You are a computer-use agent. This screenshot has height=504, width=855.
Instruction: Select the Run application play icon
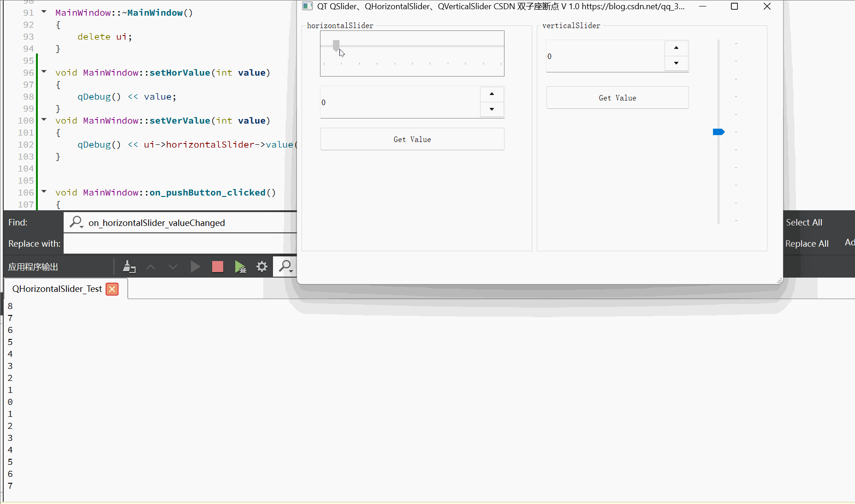[195, 267]
